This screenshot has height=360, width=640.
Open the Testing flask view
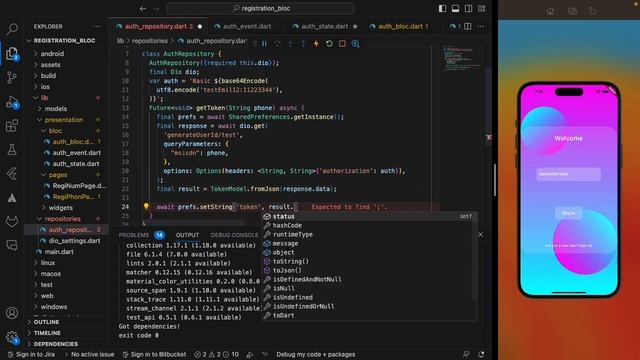pyautogui.click(x=12, y=150)
